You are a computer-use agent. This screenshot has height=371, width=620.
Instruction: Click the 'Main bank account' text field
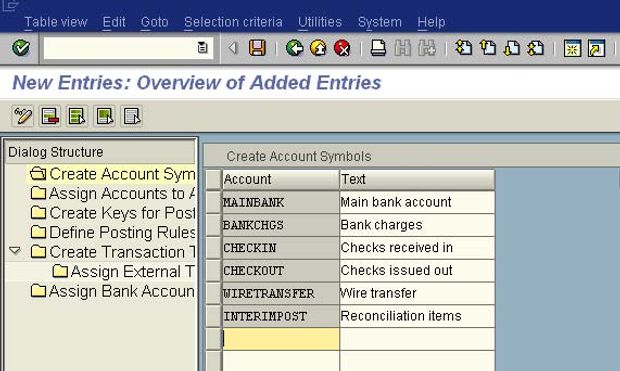click(x=417, y=203)
